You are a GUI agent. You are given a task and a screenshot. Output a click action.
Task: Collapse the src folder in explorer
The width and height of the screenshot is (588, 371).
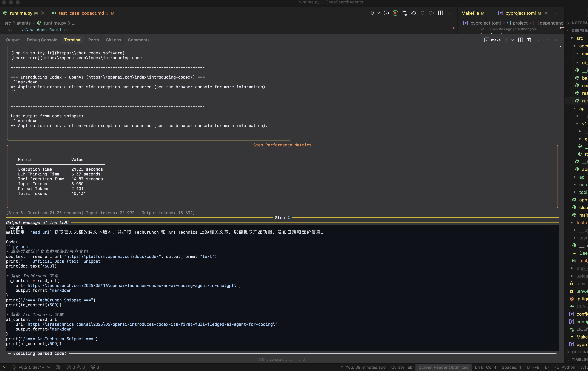(x=572, y=38)
